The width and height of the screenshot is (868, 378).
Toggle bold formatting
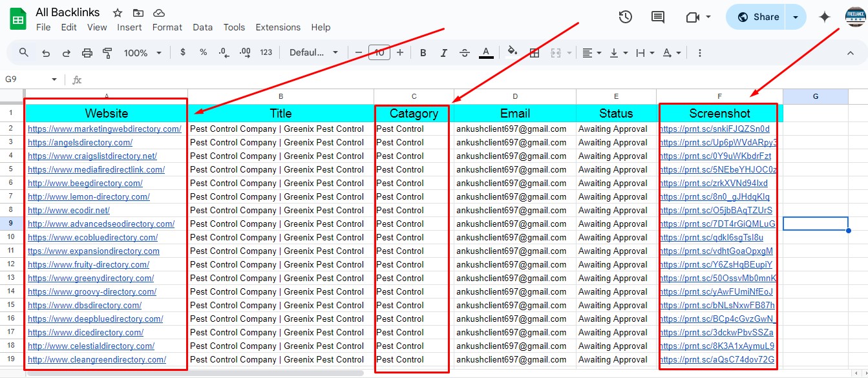[x=423, y=52]
